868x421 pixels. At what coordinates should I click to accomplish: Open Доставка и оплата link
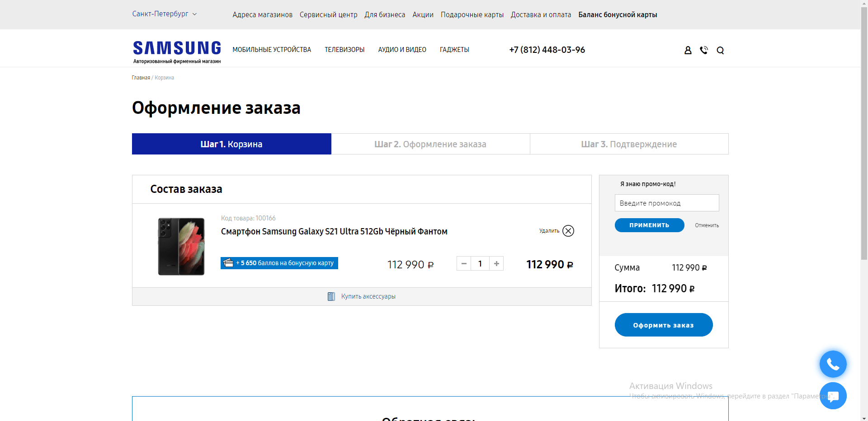pyautogui.click(x=541, y=15)
